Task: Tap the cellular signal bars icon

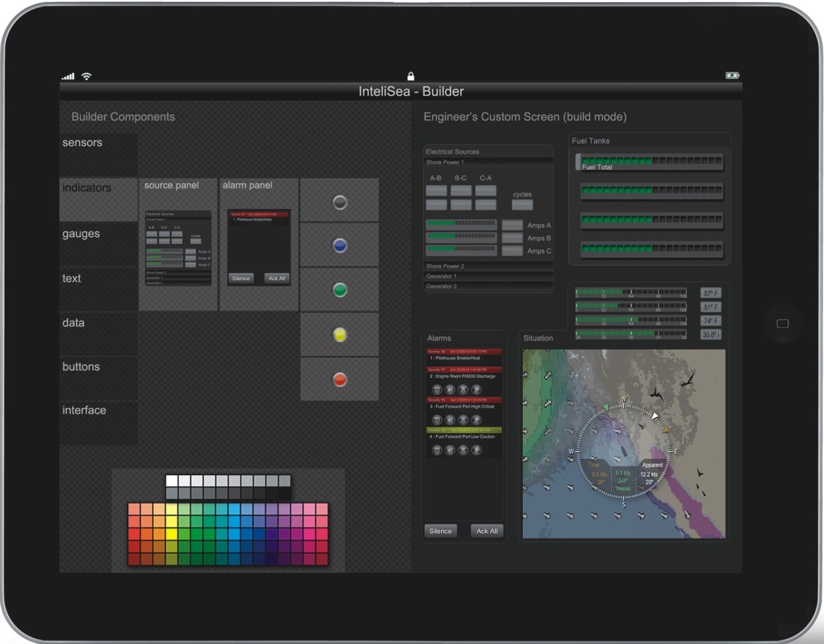Action: pyautogui.click(x=68, y=76)
